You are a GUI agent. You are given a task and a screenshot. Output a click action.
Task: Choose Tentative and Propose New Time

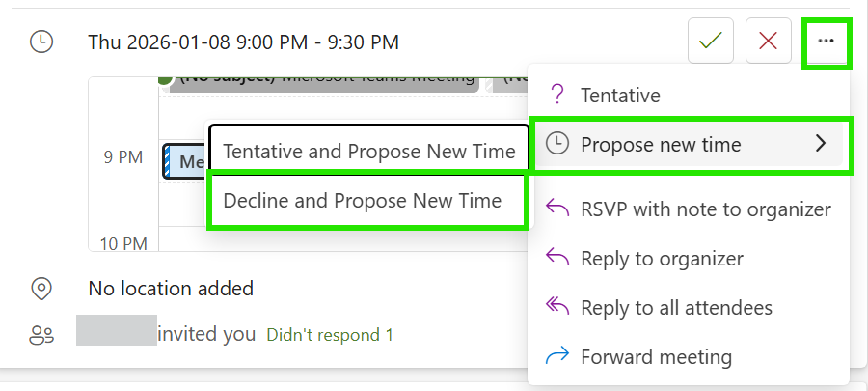[368, 152]
